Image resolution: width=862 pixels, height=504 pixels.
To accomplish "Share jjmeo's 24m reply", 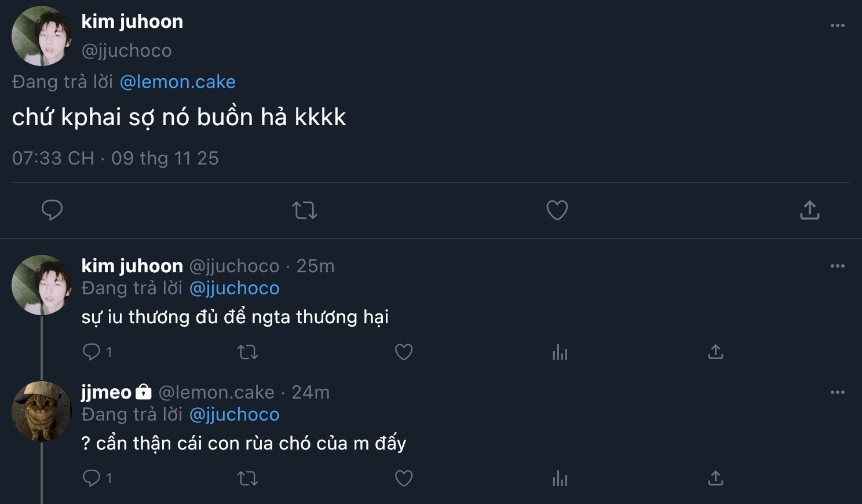I will pos(715,478).
